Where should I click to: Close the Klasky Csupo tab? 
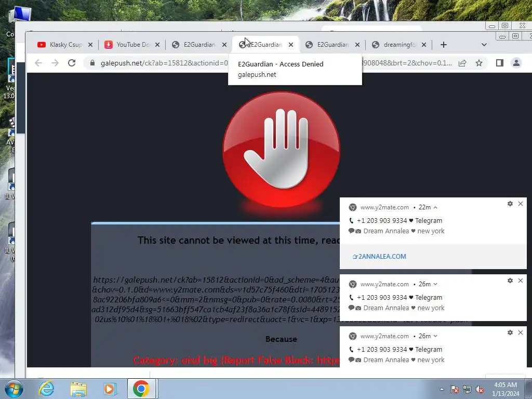pyautogui.click(x=90, y=45)
